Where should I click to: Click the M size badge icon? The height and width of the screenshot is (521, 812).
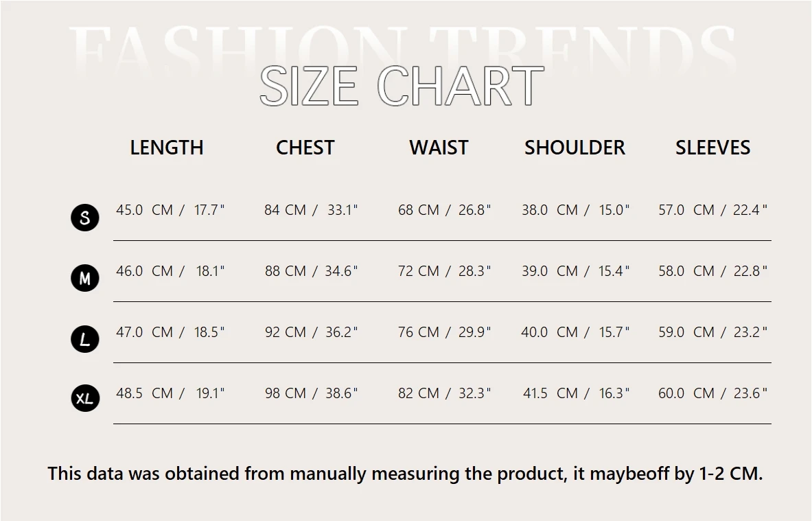85,278
